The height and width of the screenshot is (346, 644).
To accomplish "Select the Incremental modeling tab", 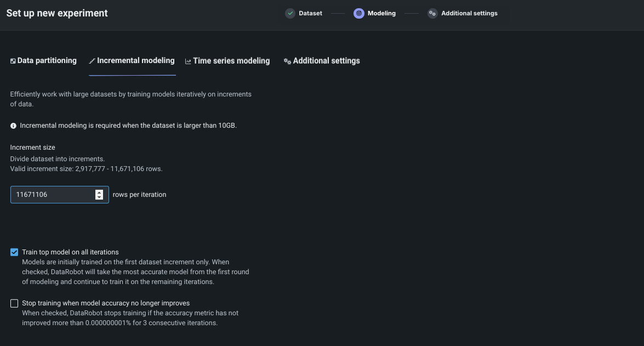I will [x=135, y=61].
